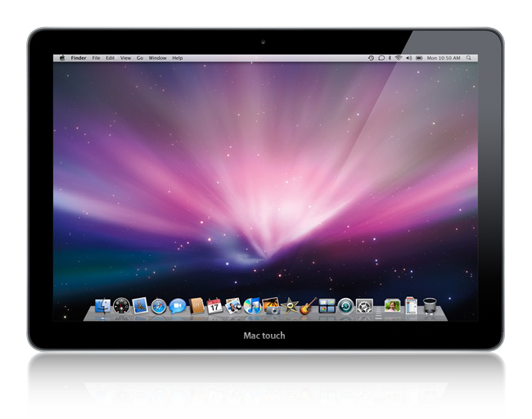Open the Trash in the dock
The image size is (532, 419).
430,306
